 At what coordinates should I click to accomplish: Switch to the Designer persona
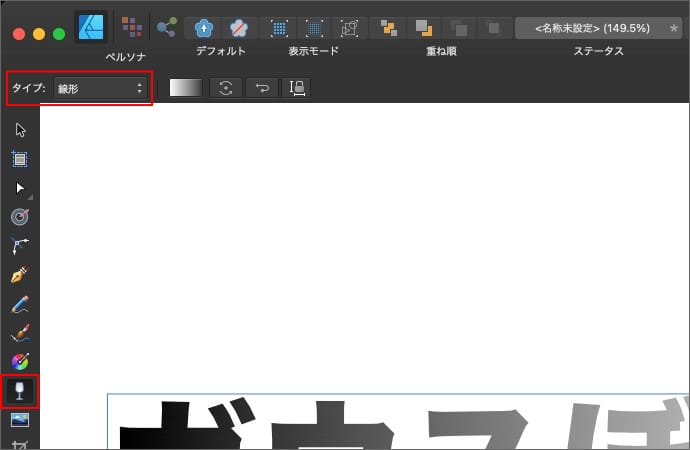pyautogui.click(x=92, y=26)
